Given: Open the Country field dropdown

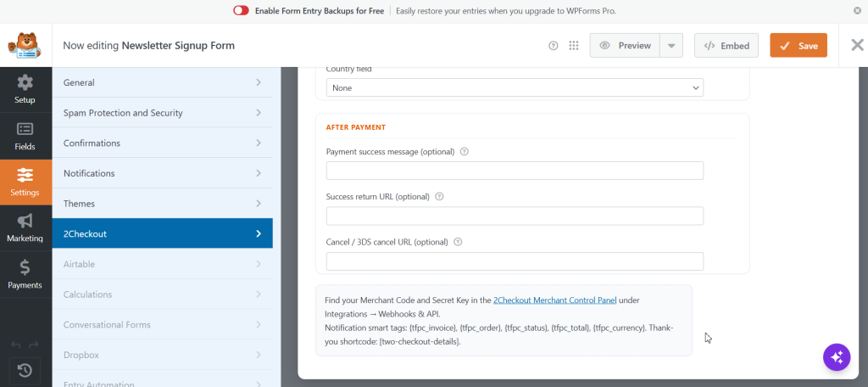Looking at the screenshot, I should (515, 87).
